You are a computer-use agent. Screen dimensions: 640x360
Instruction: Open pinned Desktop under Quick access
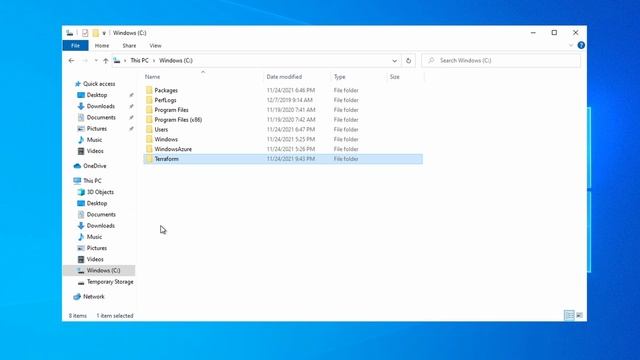click(97, 95)
